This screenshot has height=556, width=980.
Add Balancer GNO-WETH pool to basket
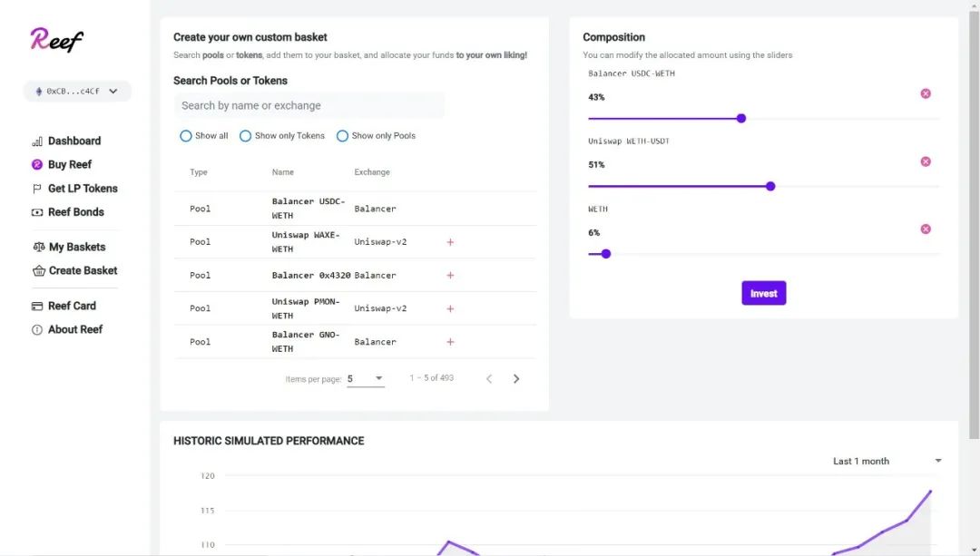point(450,342)
